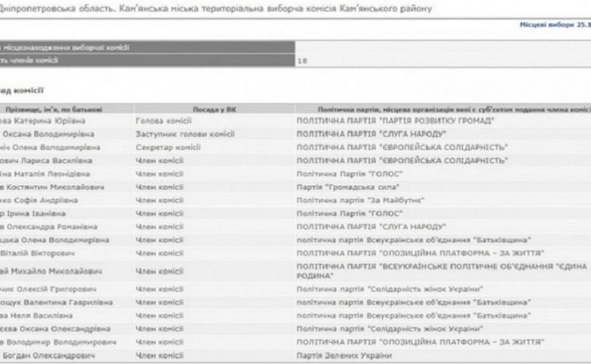
Task: Select the name "Олександра Романівна"
Action: tap(52, 227)
